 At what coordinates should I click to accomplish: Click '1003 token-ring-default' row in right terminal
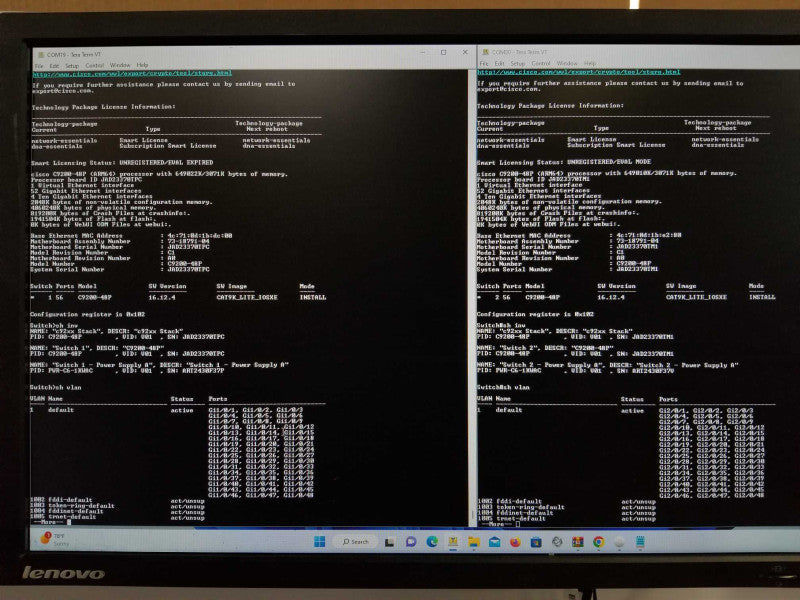pyautogui.click(x=567, y=508)
